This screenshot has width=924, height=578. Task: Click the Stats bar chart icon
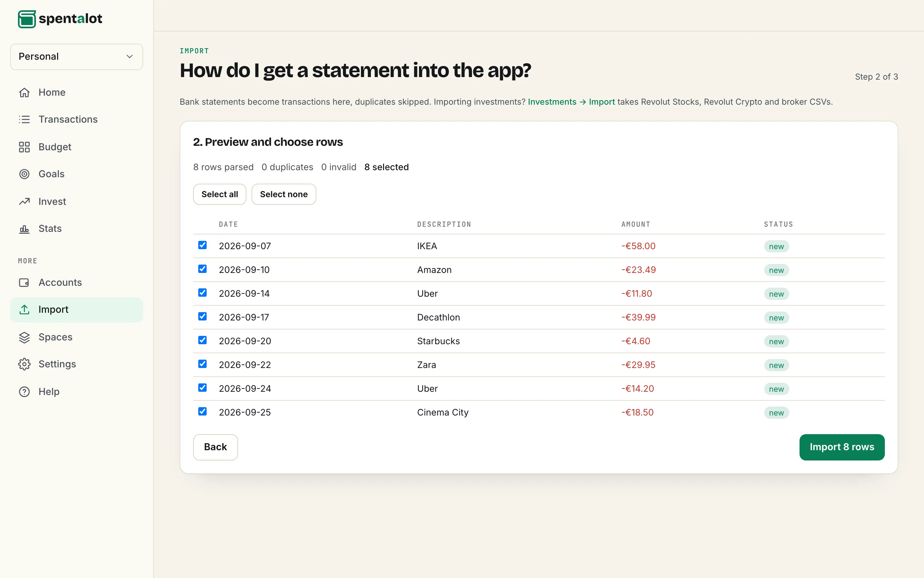point(24,229)
